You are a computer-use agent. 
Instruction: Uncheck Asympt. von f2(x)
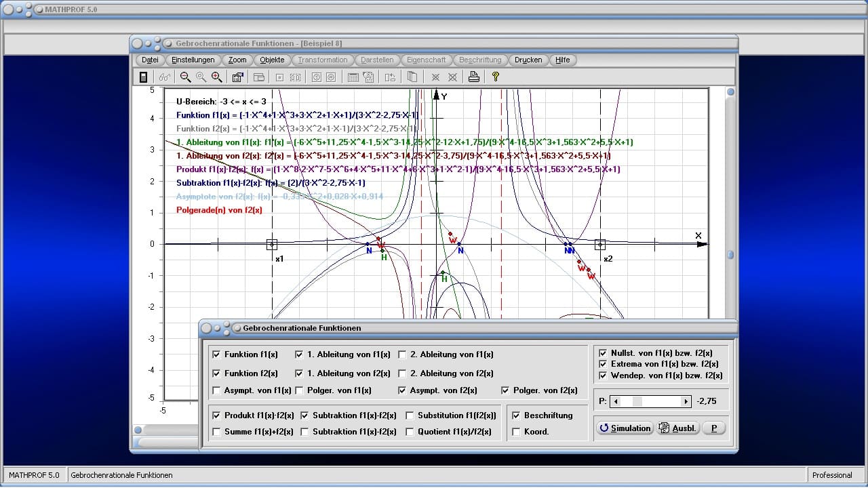click(402, 390)
